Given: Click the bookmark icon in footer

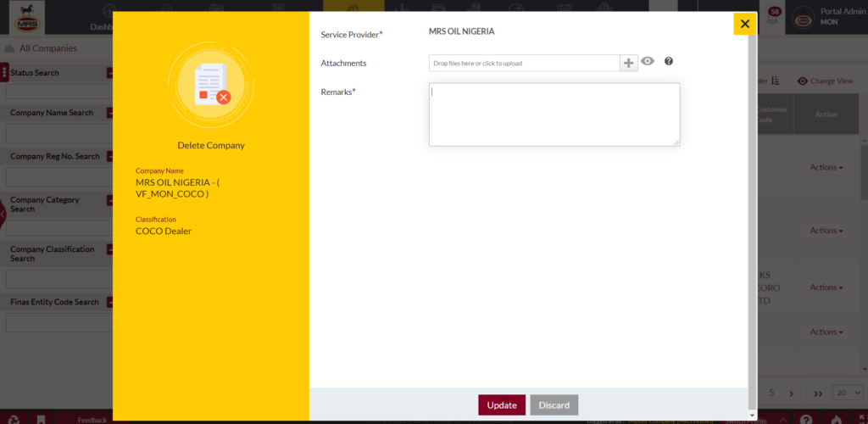Looking at the screenshot, I should click(41, 419).
